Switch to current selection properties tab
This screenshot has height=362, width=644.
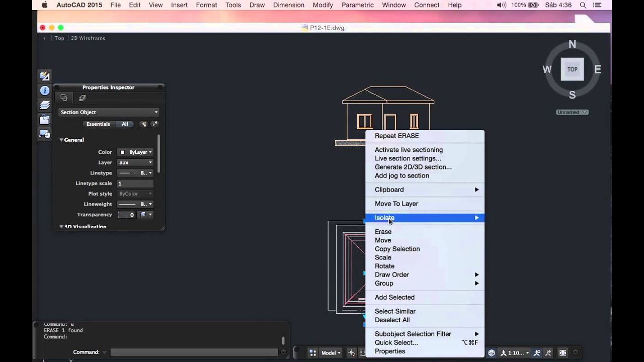63,98
